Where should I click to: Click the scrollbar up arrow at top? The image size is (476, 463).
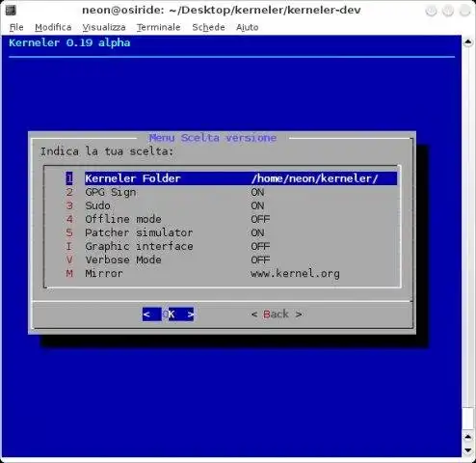coord(468,41)
